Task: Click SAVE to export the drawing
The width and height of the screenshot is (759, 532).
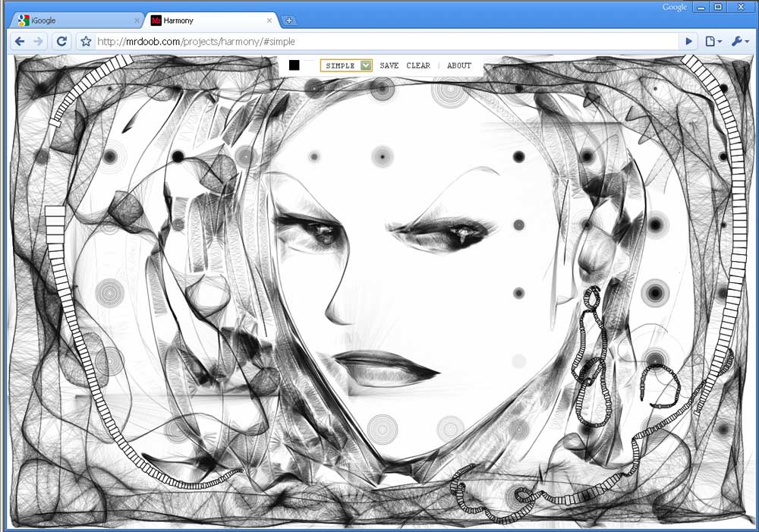Action: [x=389, y=66]
